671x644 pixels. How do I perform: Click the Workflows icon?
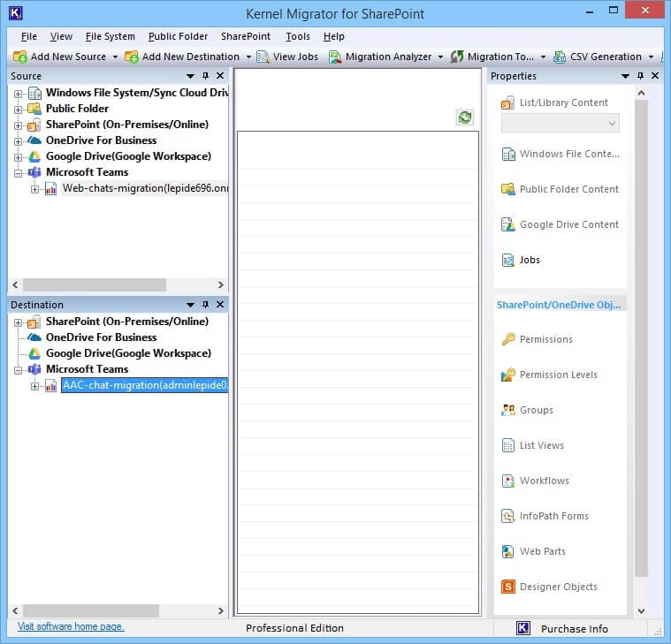pyautogui.click(x=508, y=481)
